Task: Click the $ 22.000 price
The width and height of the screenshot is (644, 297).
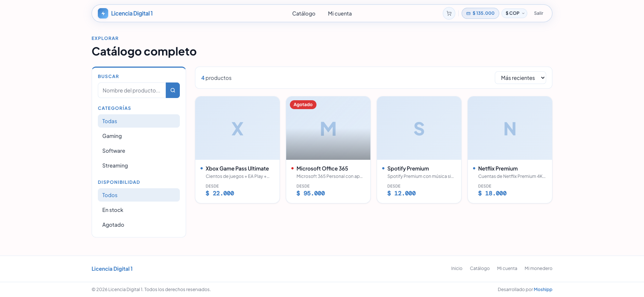Action: (220, 193)
